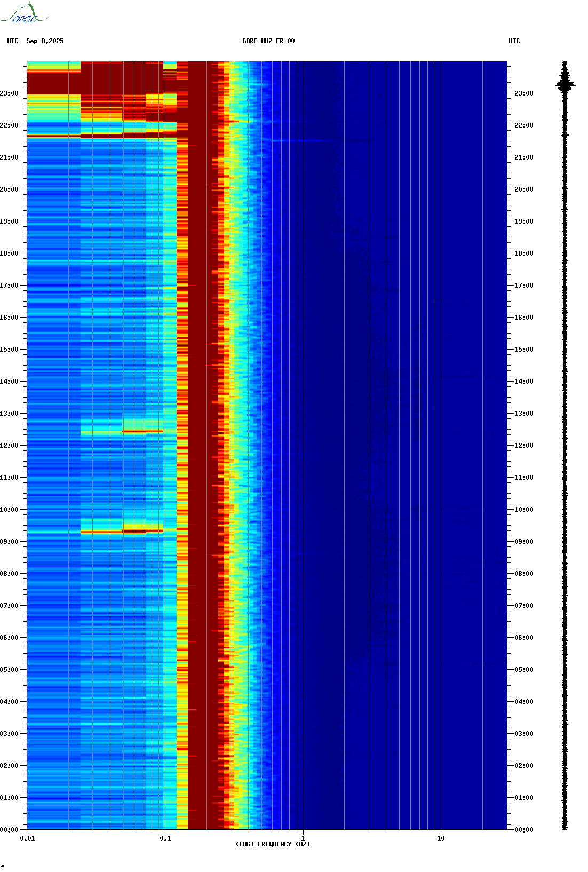Click the UTC label beside the date
This screenshot has height=872, width=588.
click(x=13, y=41)
